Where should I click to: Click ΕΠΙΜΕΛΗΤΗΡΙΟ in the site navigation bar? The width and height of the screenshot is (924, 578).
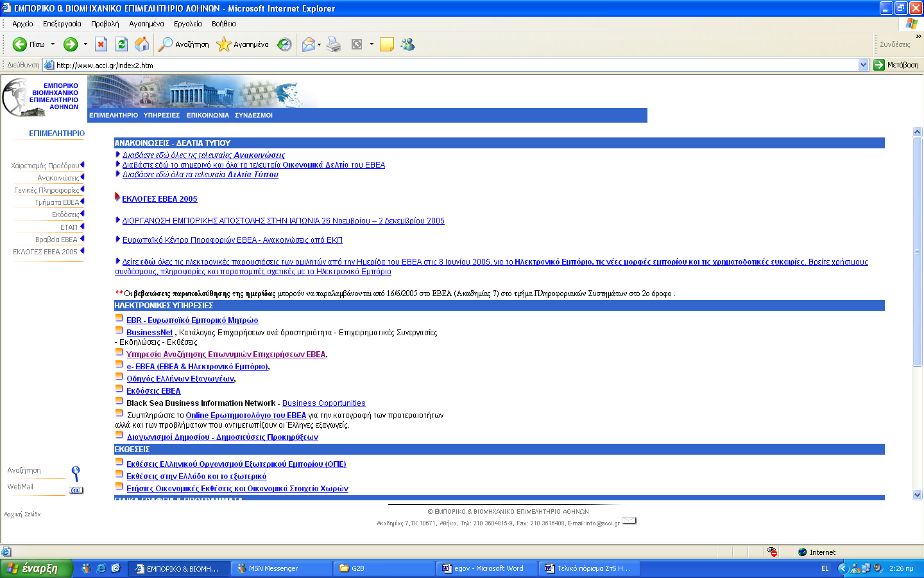tap(114, 116)
